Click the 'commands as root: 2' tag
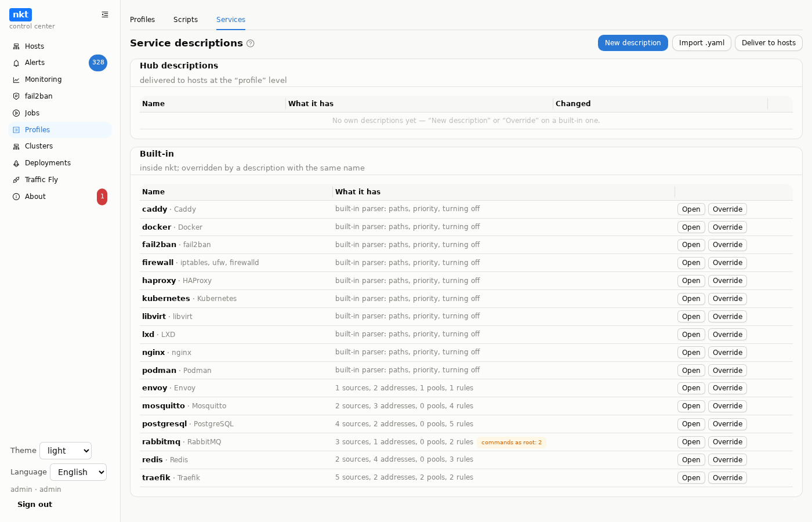The width and height of the screenshot is (812, 522). [x=512, y=443]
